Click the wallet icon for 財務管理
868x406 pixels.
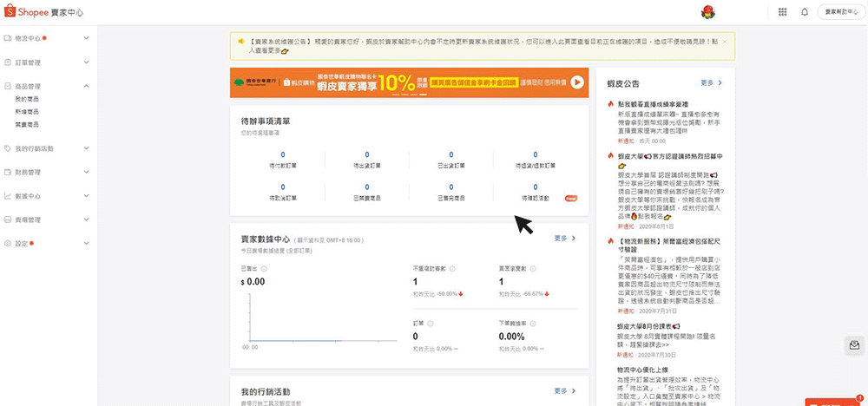coord(8,172)
